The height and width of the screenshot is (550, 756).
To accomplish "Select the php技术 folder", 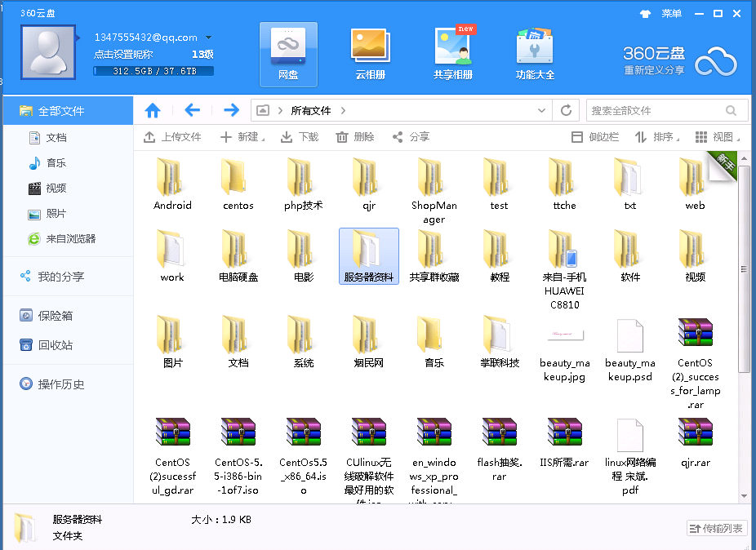I will coord(303,184).
